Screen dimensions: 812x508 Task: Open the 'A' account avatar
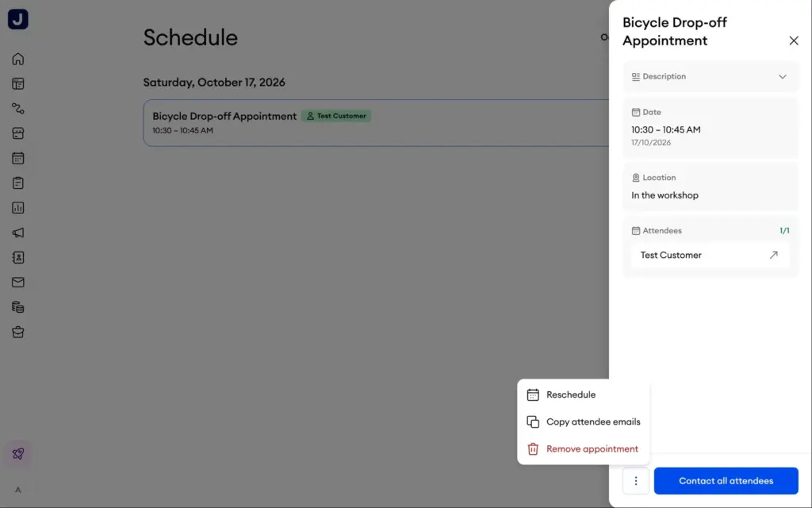[18, 490]
